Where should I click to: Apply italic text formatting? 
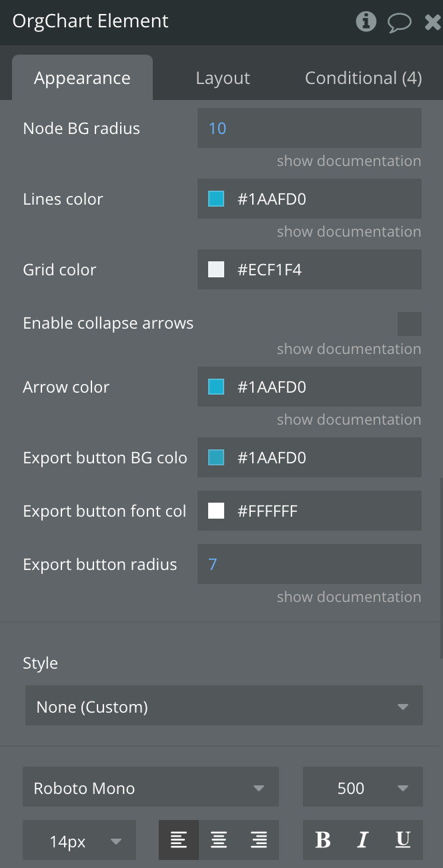[x=363, y=840]
